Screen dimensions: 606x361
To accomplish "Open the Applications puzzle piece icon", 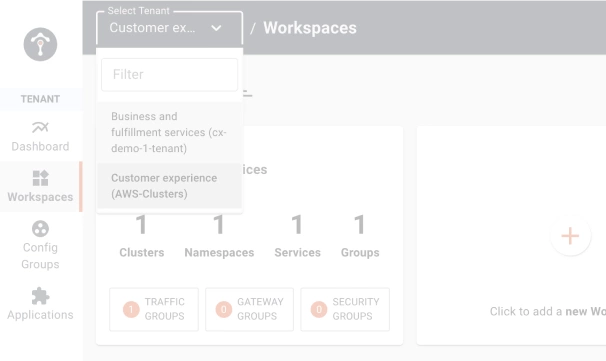I will click(40, 296).
